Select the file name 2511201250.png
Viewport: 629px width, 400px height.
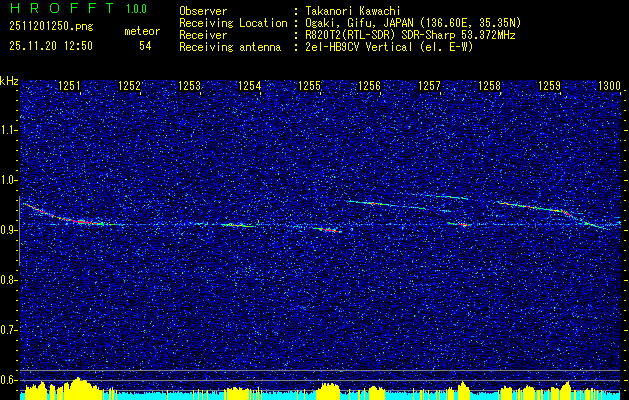click(51, 27)
